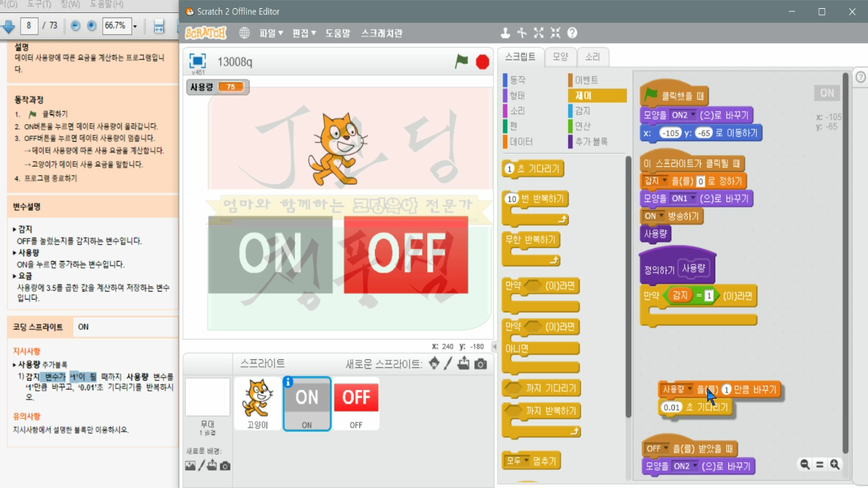Reset the scripts area zoom
This screenshot has width=868, height=488.
pyautogui.click(x=820, y=464)
